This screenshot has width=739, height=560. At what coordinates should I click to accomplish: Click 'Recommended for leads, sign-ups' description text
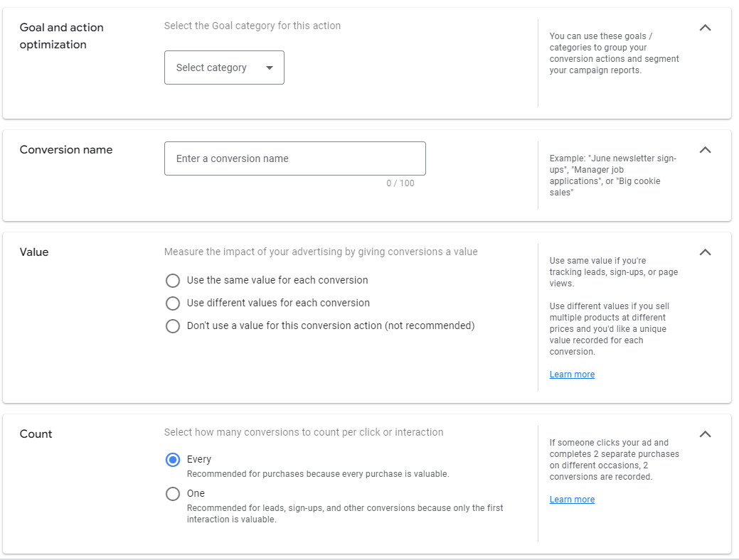click(345, 514)
